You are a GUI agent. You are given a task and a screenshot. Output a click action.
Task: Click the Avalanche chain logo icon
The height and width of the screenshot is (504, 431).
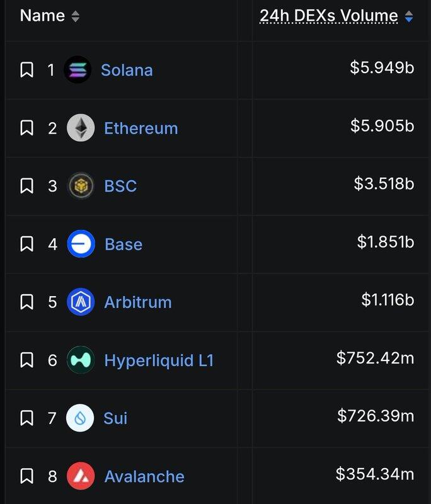pos(81,476)
